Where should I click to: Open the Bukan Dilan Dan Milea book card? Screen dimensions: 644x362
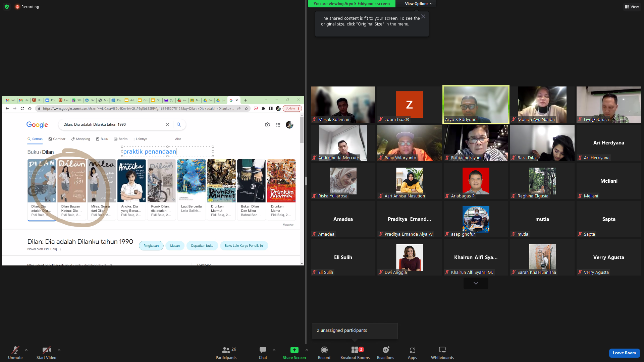pos(251,189)
